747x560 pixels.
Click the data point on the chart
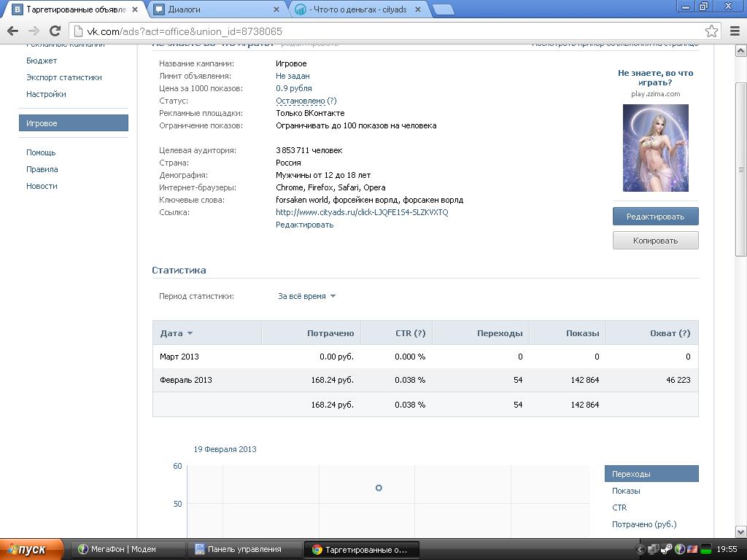pos(379,488)
